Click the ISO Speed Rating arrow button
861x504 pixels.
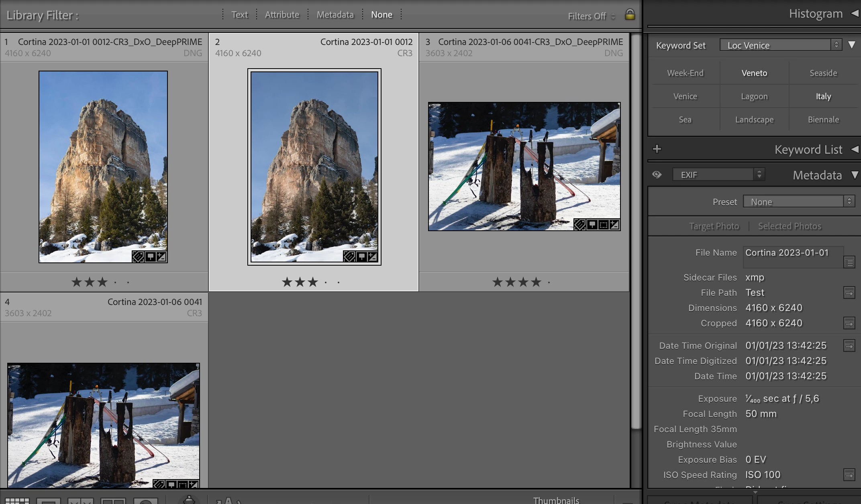click(849, 475)
